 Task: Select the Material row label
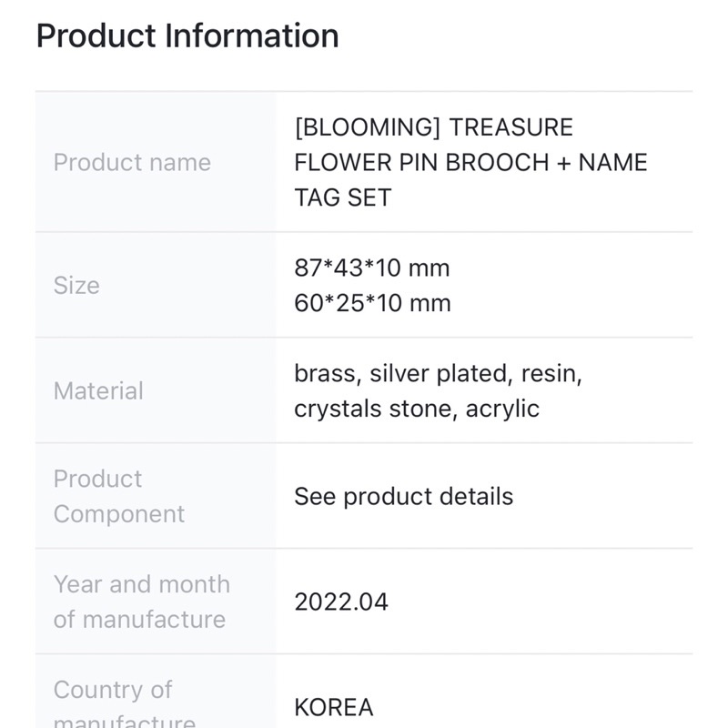point(98,391)
